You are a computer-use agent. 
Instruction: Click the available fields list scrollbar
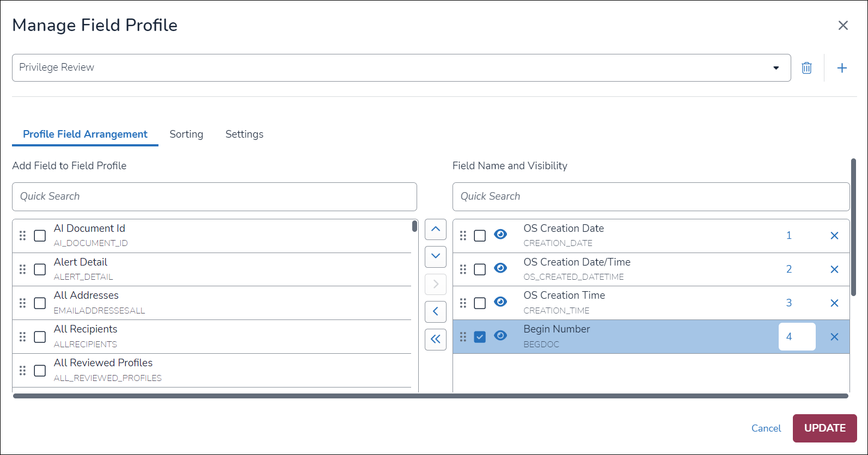click(x=414, y=226)
